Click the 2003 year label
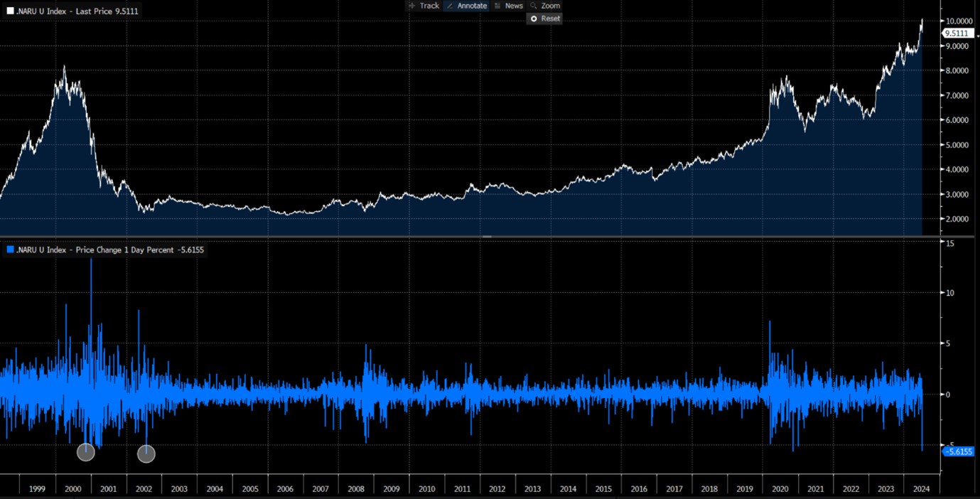Viewport: 980px width, 499px height. [179, 489]
